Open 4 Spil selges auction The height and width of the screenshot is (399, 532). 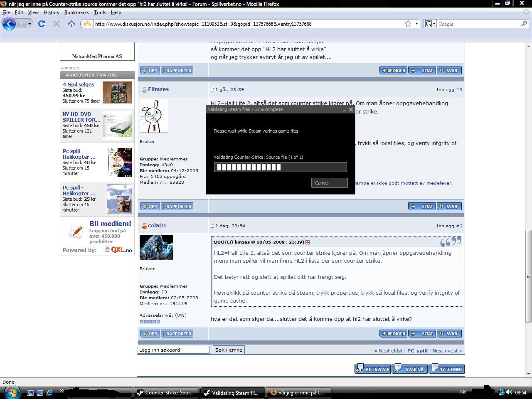[x=78, y=84]
